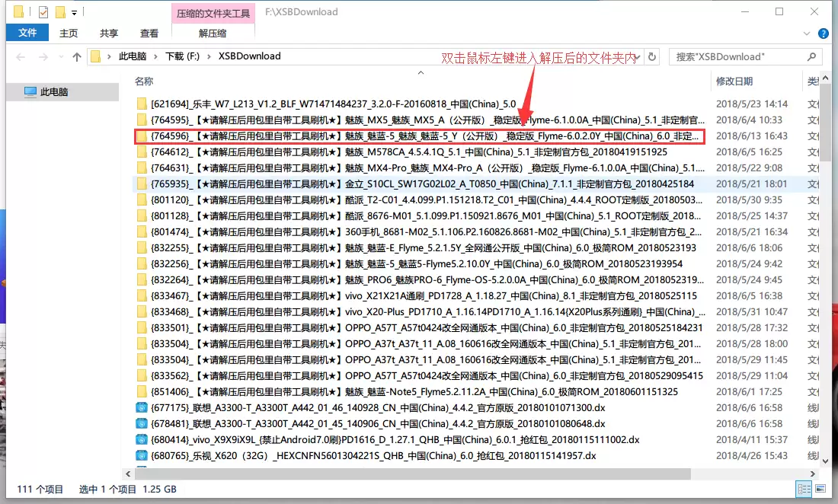Click the quick access new folder icon
Viewport: 838px width, 504px height.
click(60, 11)
